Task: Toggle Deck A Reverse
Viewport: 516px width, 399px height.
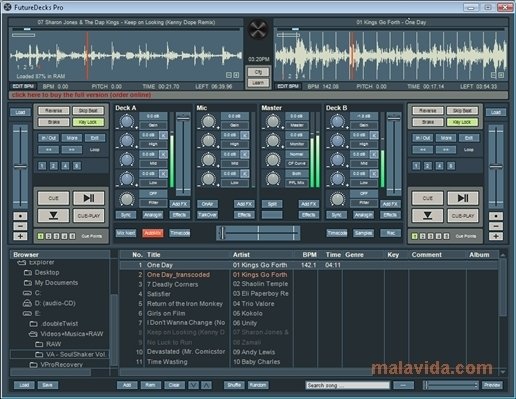Action: point(54,110)
